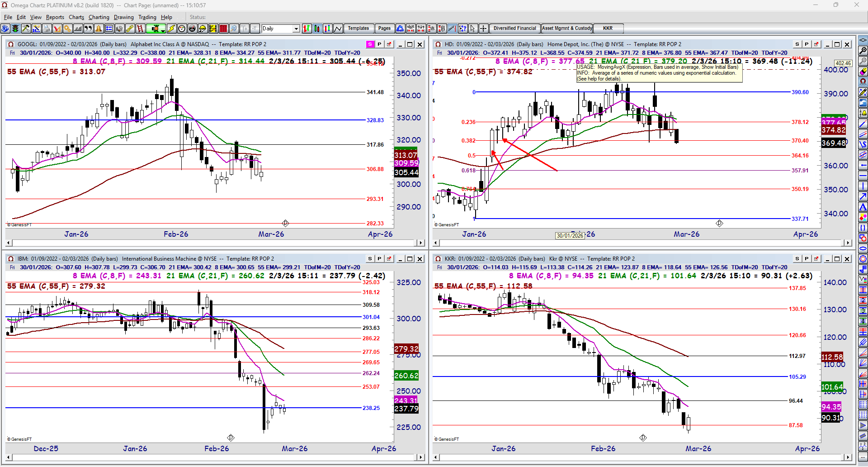Viewport: 868px width, 467px height.
Task: Click GOOGL chart horizontal scrollbar right arrow
Action: 421,243
